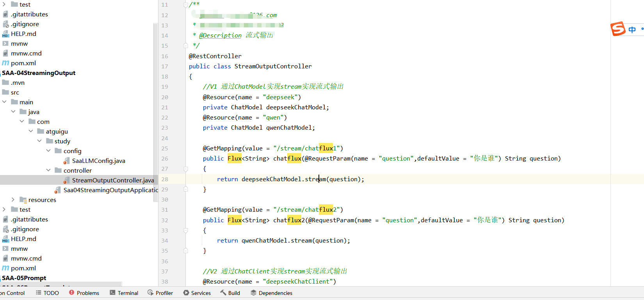The image size is (644, 300).
Task: Open SaaLLMConfig.java file
Action: 98,161
